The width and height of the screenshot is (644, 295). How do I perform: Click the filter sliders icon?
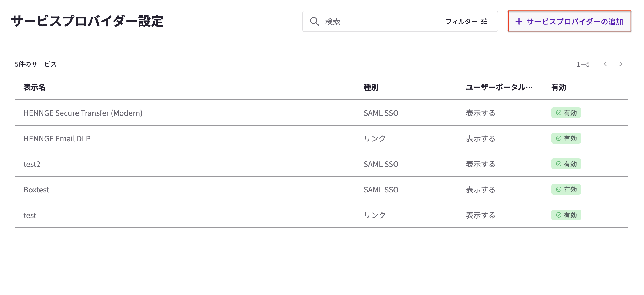tap(484, 21)
